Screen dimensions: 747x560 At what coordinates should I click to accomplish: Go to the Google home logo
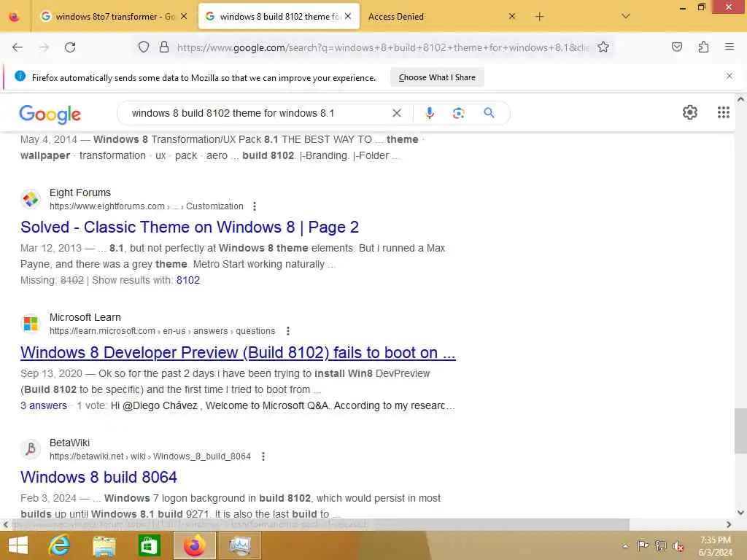point(50,114)
